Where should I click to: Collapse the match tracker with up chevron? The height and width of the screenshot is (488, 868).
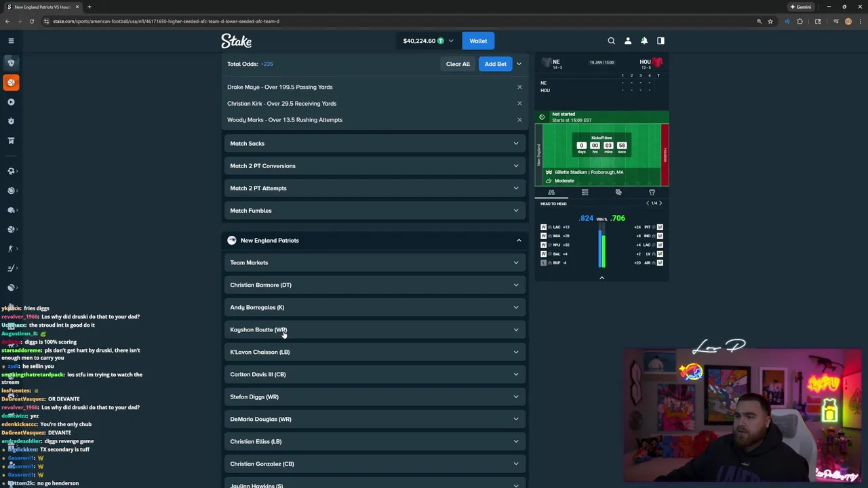[601, 278]
